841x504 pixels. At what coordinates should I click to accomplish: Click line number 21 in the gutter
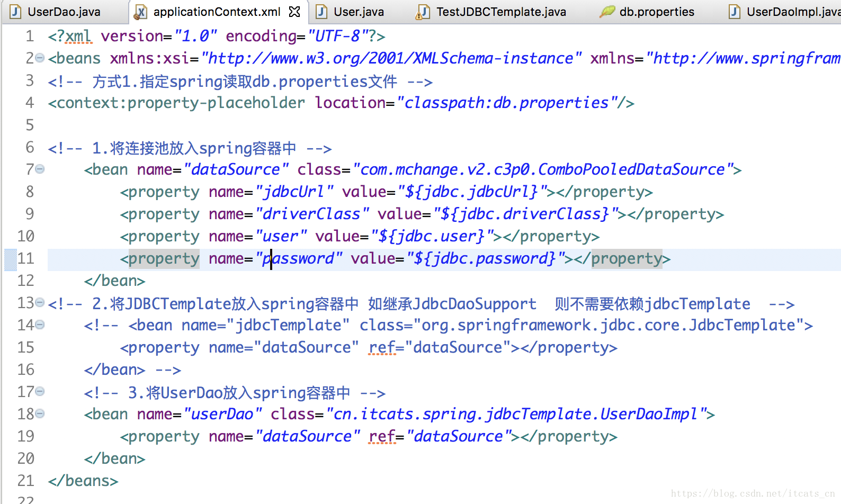coord(25,481)
